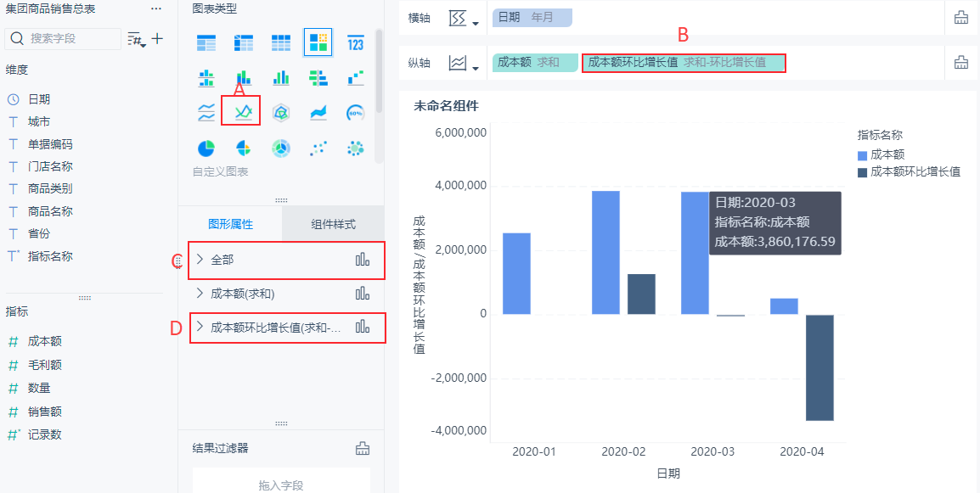
Task: Focus the 搜索字段 search box
Action: coord(63,39)
